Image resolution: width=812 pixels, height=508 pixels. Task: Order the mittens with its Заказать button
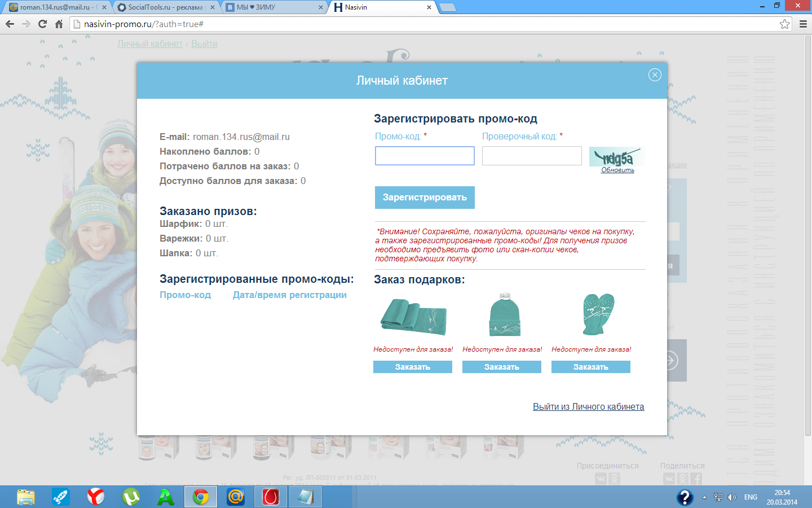(x=591, y=367)
